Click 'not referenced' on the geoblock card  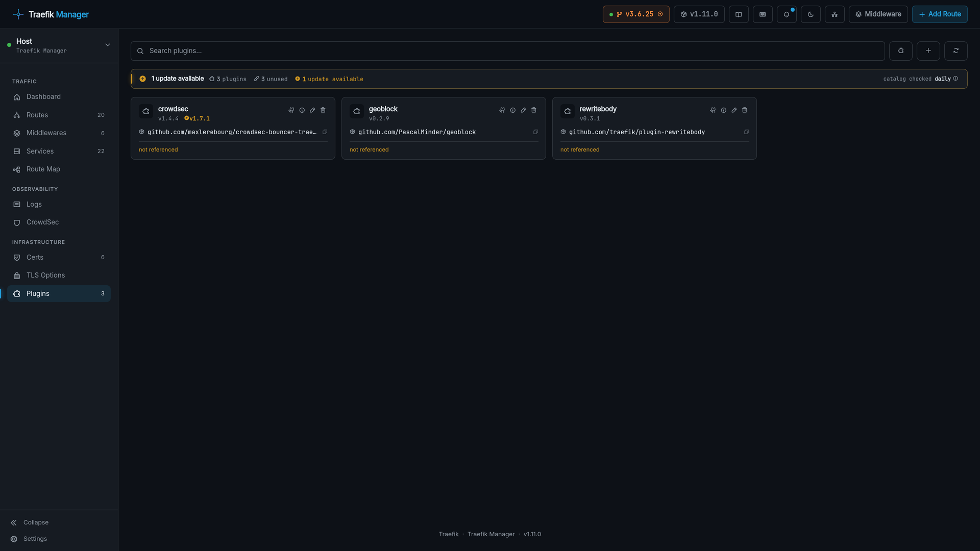[x=369, y=150]
